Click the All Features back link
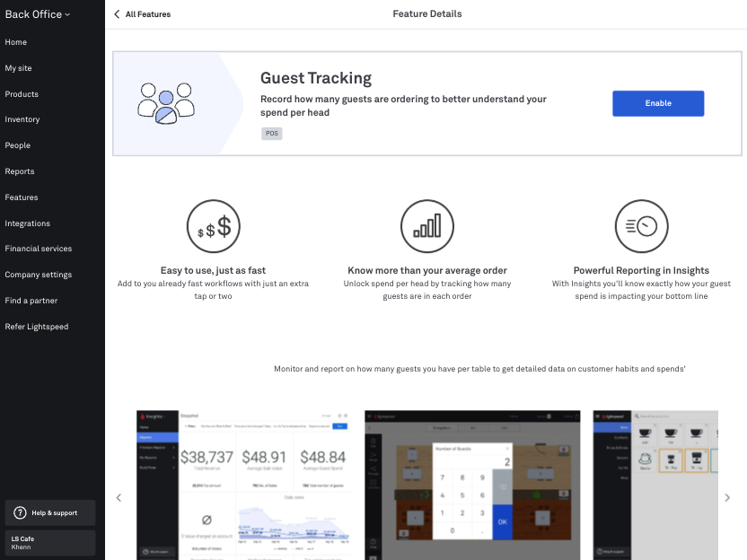This screenshot has width=747, height=560. [147, 14]
